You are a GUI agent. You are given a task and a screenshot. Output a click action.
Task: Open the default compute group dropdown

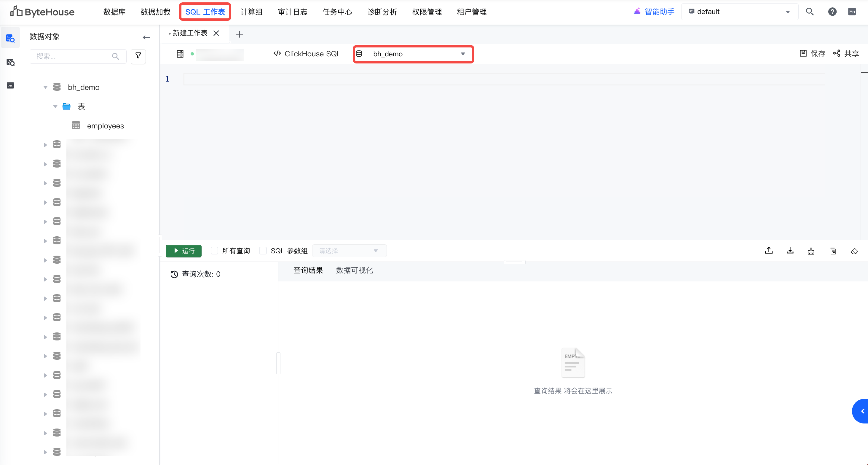tap(739, 12)
